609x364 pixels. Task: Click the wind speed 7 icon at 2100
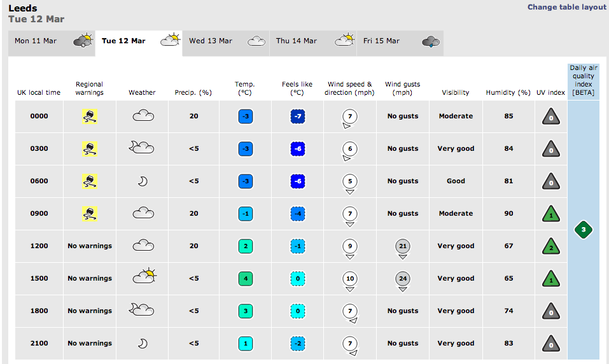351,346
